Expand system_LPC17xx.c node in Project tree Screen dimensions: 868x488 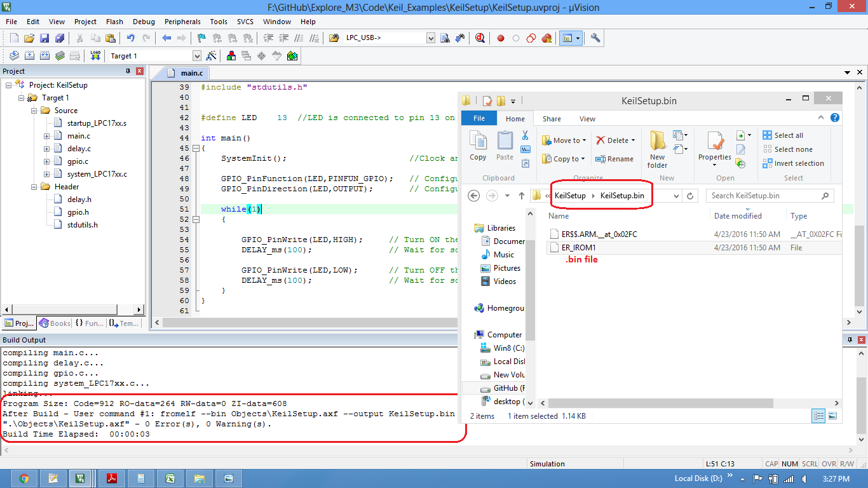click(46, 174)
